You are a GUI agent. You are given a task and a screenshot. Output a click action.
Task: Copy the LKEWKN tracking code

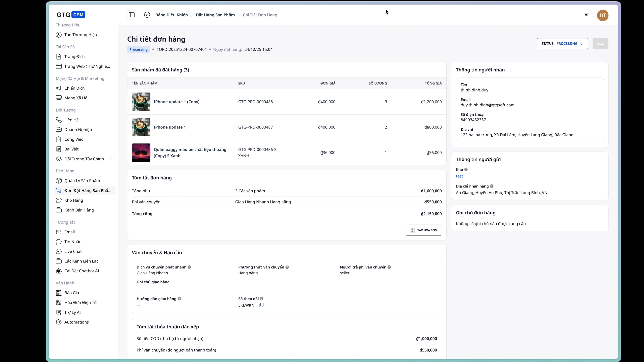point(261,305)
